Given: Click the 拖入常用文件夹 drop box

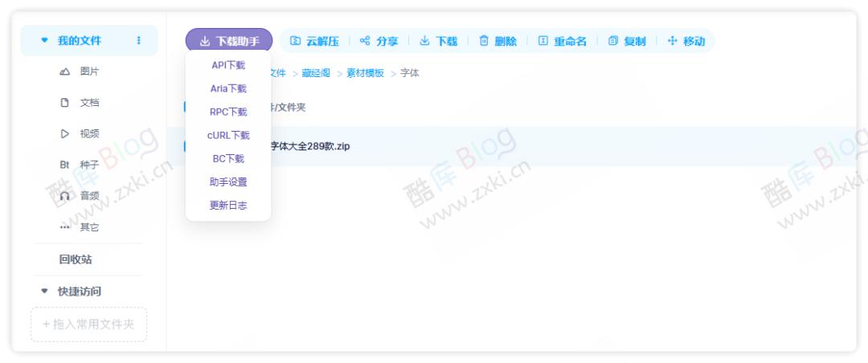Looking at the screenshot, I should tap(88, 324).
